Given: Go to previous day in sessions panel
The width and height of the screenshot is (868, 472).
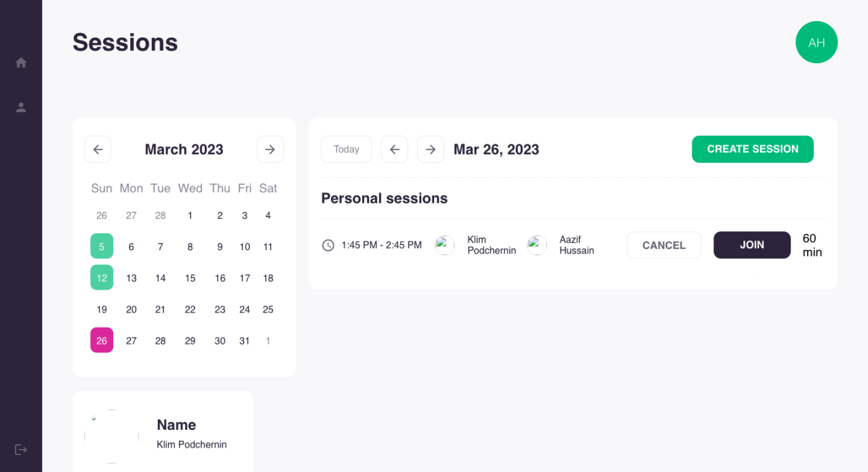Looking at the screenshot, I should [395, 149].
